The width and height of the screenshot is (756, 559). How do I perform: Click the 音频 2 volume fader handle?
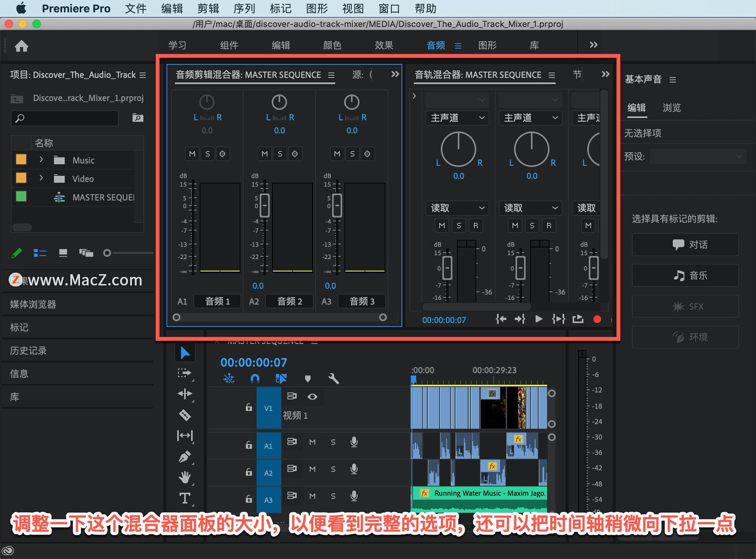pyautogui.click(x=265, y=205)
